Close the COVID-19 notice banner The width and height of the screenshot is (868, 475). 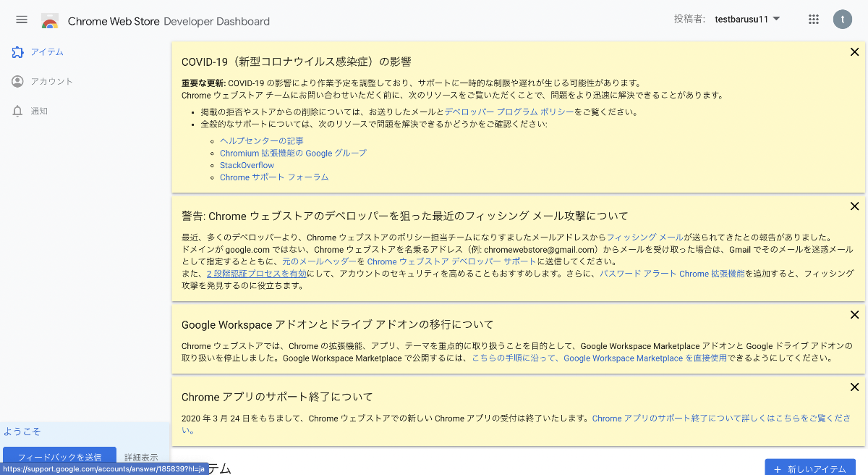click(854, 52)
